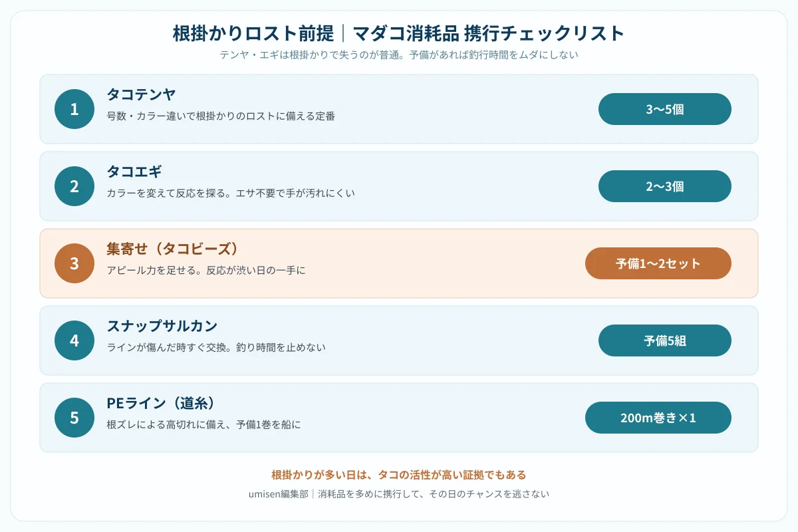The width and height of the screenshot is (798, 532).
Task: Select the 集寄せ（タコビーズ） heading
Action: pos(173,249)
